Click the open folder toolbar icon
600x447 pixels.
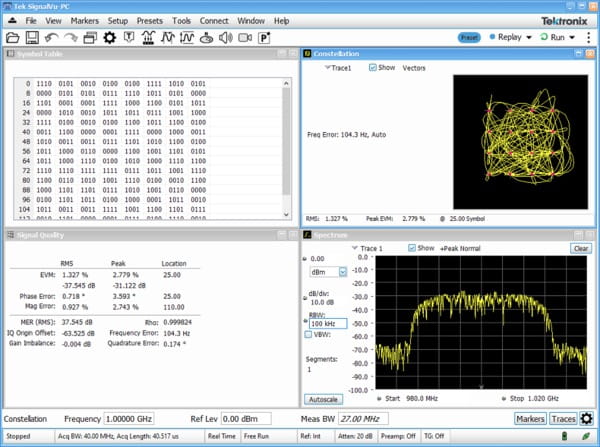13,38
